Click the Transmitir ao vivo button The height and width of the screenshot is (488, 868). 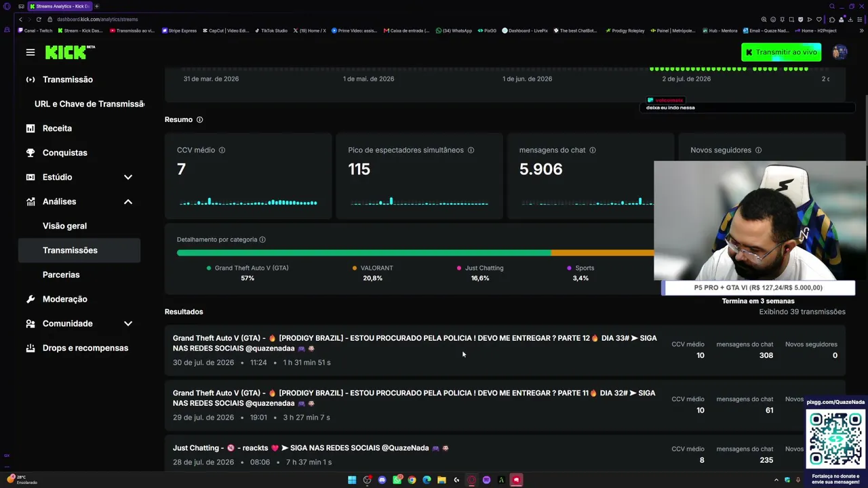click(x=781, y=52)
